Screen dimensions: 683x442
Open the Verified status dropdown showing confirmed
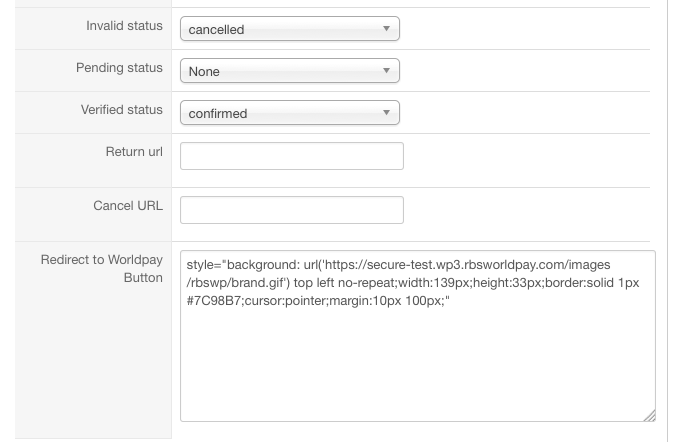pyautogui.click(x=280, y=114)
